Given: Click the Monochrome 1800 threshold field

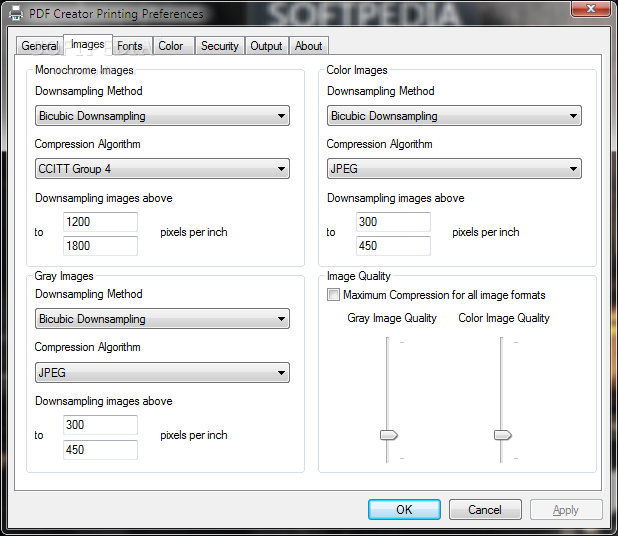Looking at the screenshot, I should click(x=101, y=246).
